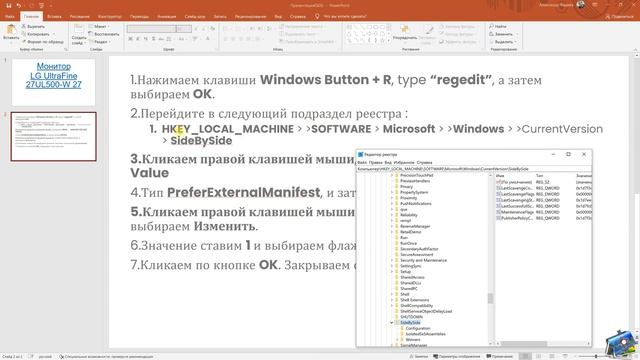Select slide 2 thumbnail in slide panel
This screenshot has height=360, width=640.
click(53, 137)
